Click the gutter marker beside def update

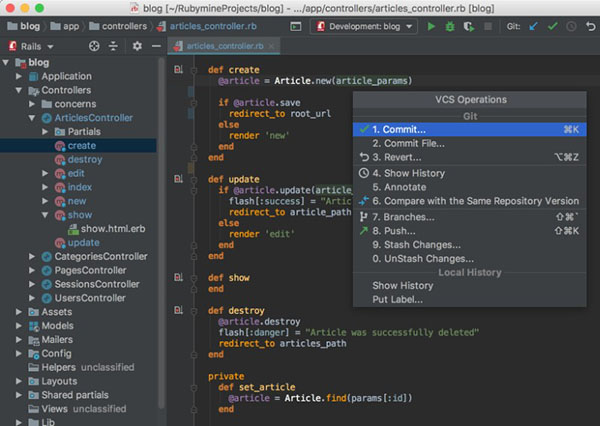(x=178, y=179)
